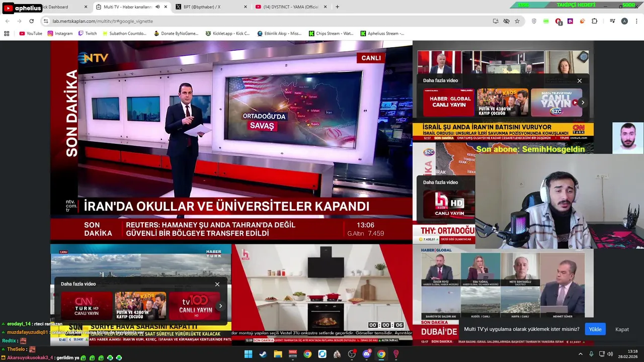The width and height of the screenshot is (644, 362).
Task: Open the Instagram bookmark
Action: (x=60, y=34)
